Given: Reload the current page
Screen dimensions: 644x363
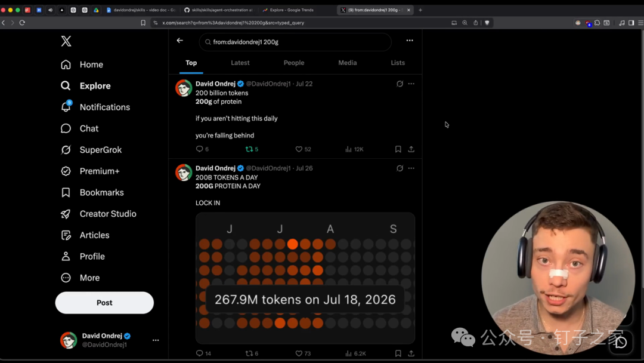Looking at the screenshot, I should point(22,23).
